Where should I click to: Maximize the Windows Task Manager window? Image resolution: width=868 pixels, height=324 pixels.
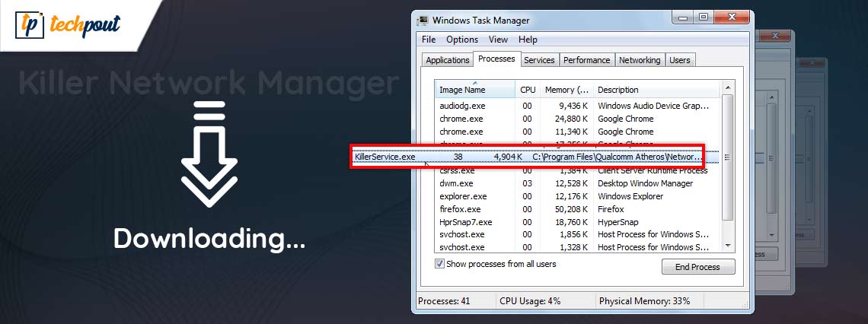coord(703,17)
